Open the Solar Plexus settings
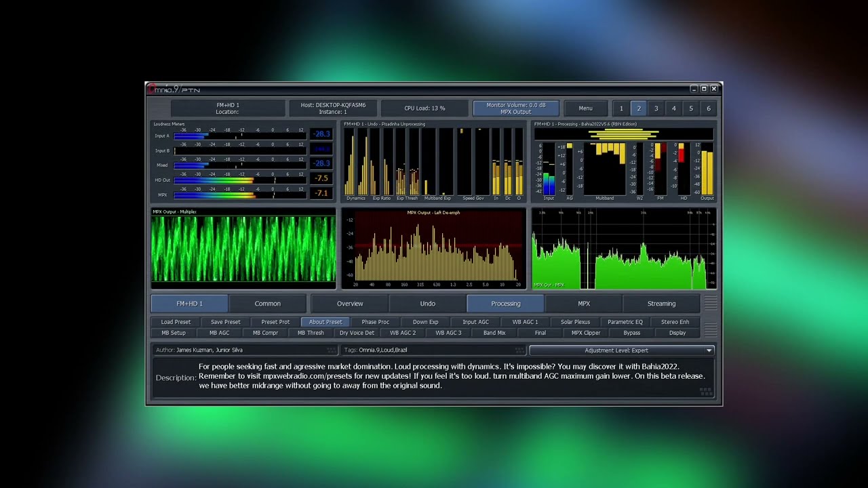 575,322
